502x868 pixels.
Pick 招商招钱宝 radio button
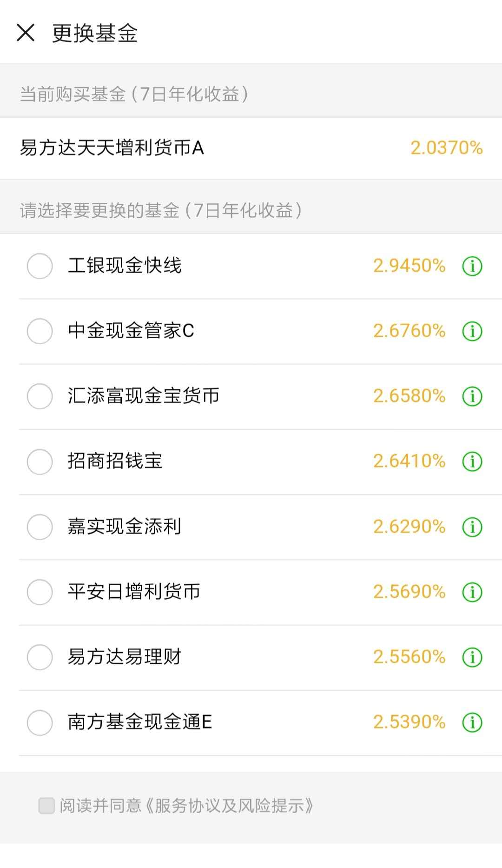(40, 461)
